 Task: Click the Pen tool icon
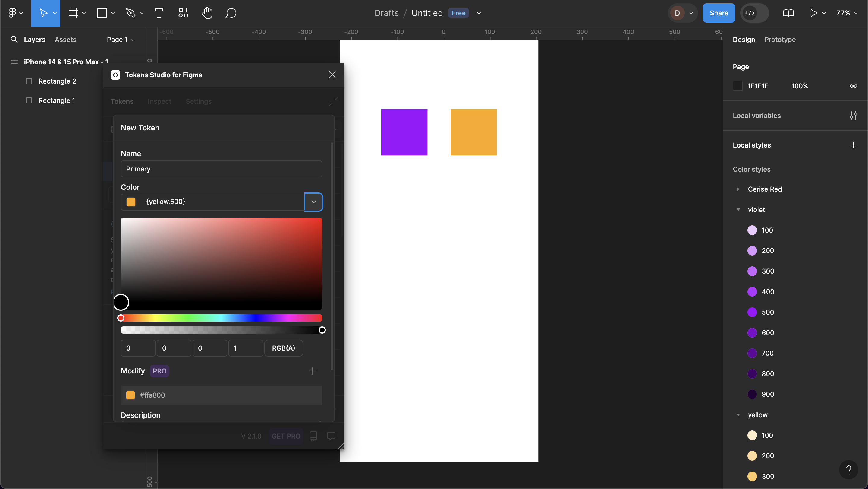point(131,13)
